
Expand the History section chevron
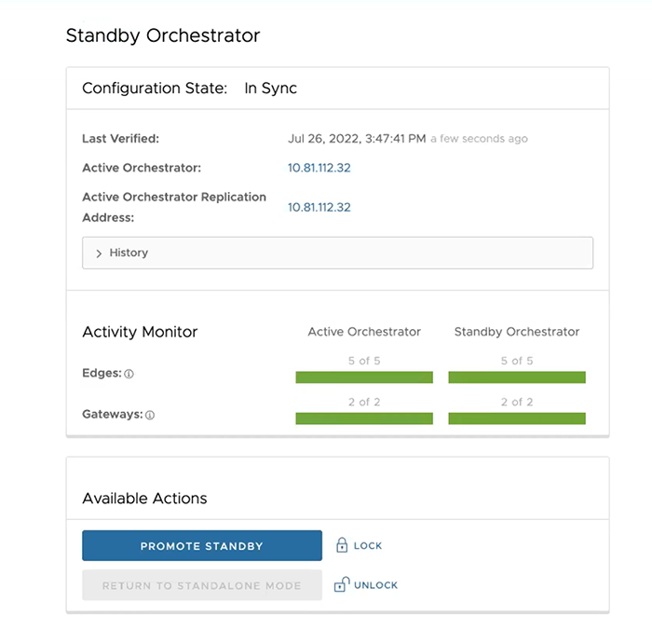point(99,253)
